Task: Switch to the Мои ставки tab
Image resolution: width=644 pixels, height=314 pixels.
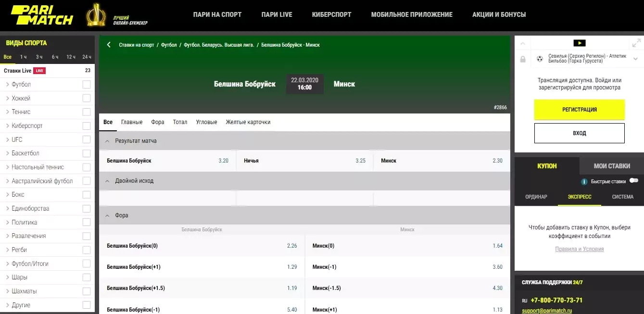Action: (612, 166)
